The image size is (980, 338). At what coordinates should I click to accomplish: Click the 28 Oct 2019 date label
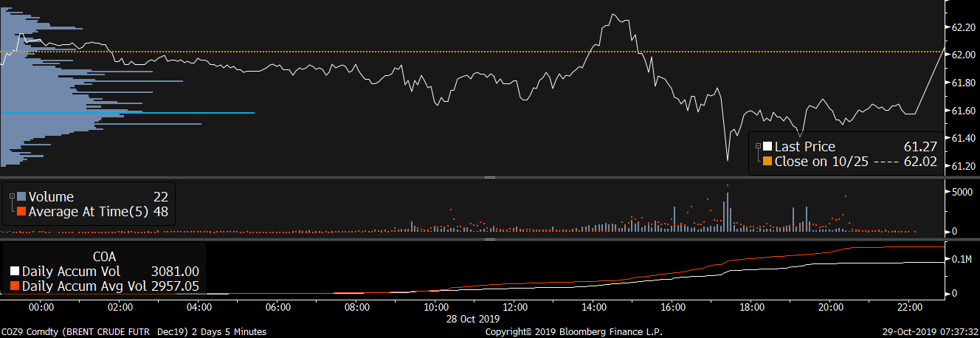tap(472, 319)
